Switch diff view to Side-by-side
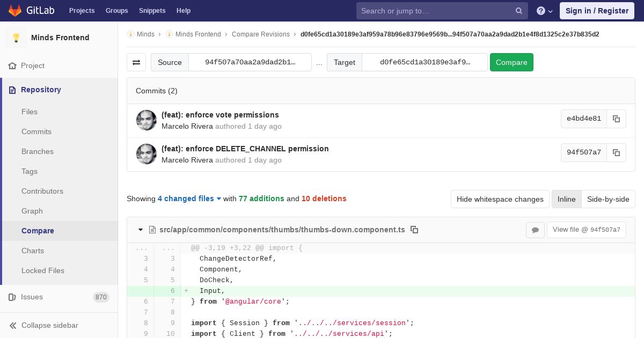 (608, 199)
